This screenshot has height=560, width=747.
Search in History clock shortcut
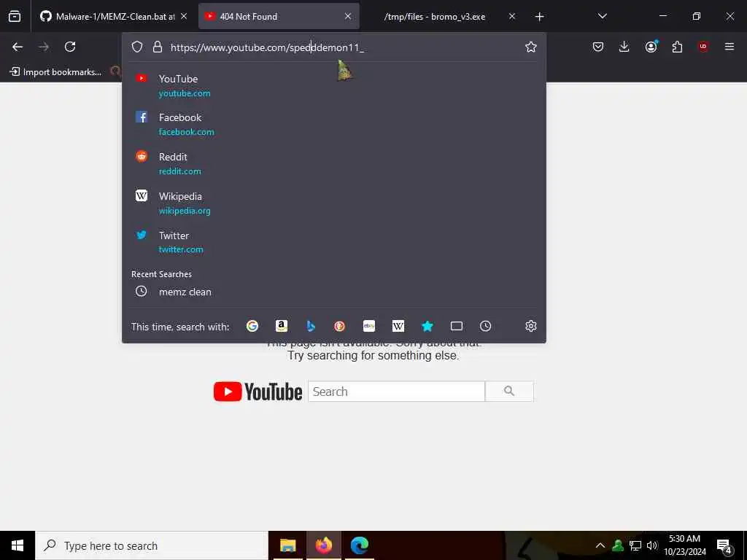coord(485,326)
